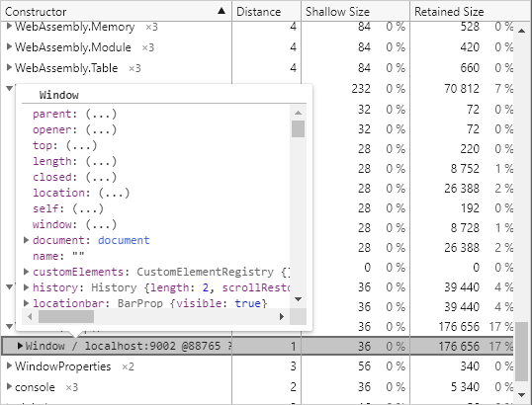Click shallow size 56 of WindowProperties
This screenshot has height=405, width=532.
tap(364, 366)
